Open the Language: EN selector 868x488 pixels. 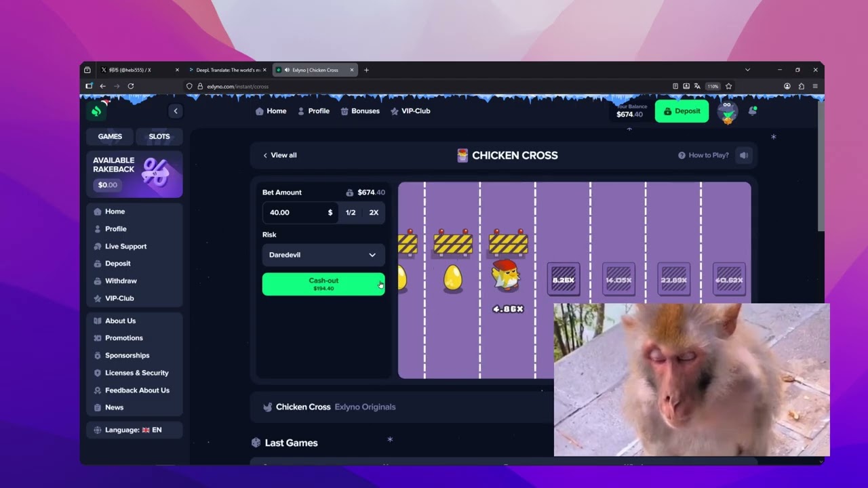tap(134, 430)
